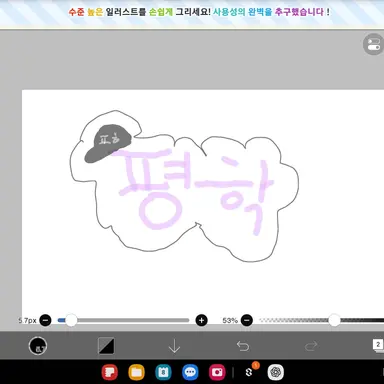The height and width of the screenshot is (384, 384).
Task: Click the brush thickness slider handle
Action: [x=71, y=320]
